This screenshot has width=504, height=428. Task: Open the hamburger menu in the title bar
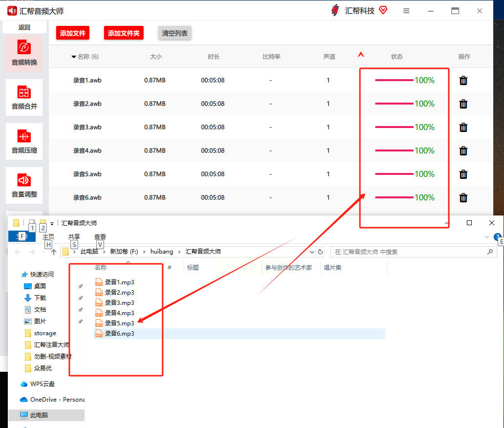tap(406, 11)
